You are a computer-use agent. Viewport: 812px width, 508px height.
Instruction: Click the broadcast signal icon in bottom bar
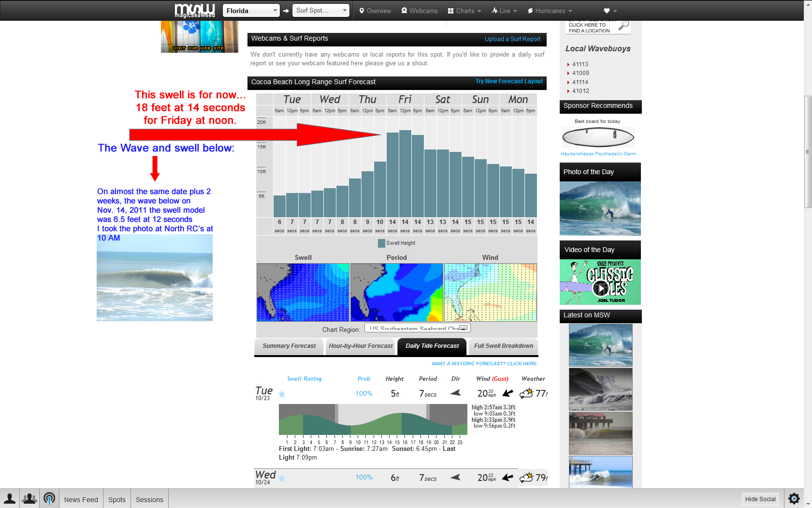[x=49, y=498]
